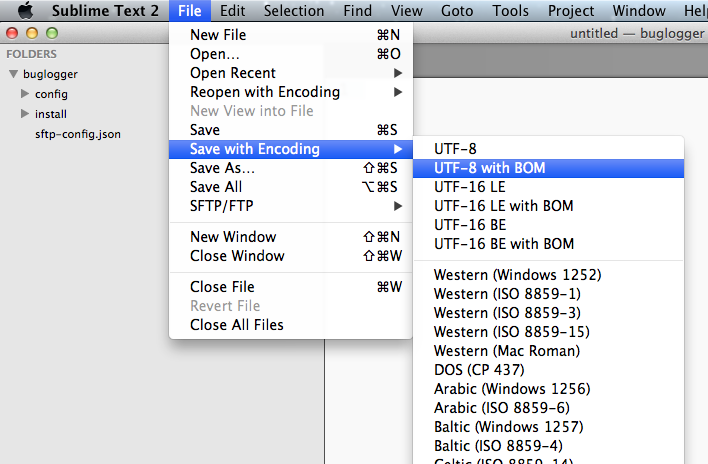
Task: Expand Reopen with Encoding submenu
Action: 291,92
